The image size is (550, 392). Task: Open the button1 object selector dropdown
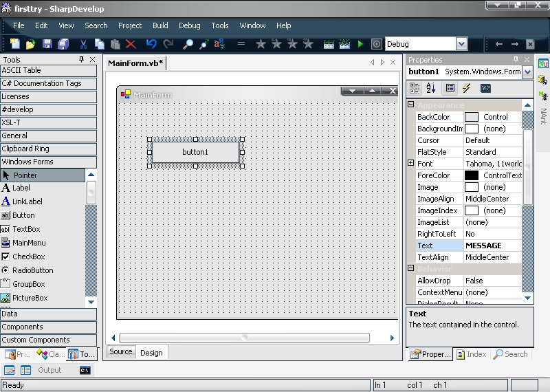coord(527,72)
